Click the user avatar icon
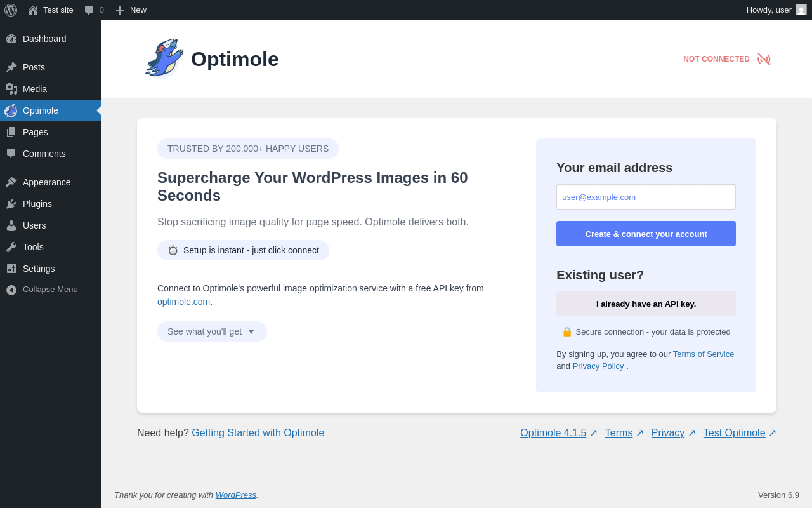This screenshot has height=508, width=812. tap(801, 10)
